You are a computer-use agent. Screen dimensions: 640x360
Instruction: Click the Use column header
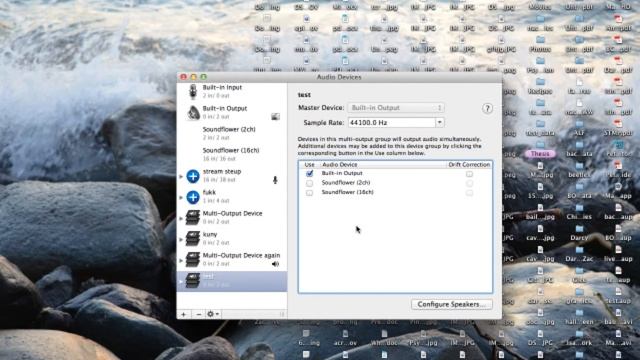tap(310, 164)
